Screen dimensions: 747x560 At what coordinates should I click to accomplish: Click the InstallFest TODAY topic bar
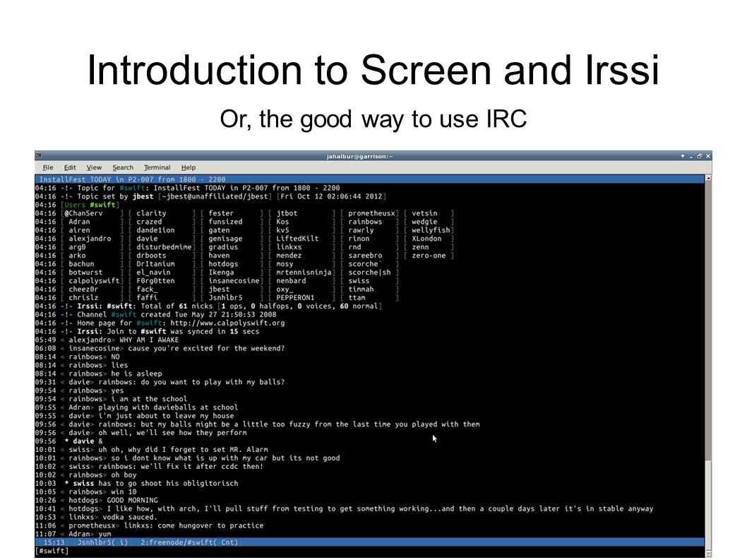pyautogui.click(x=369, y=179)
